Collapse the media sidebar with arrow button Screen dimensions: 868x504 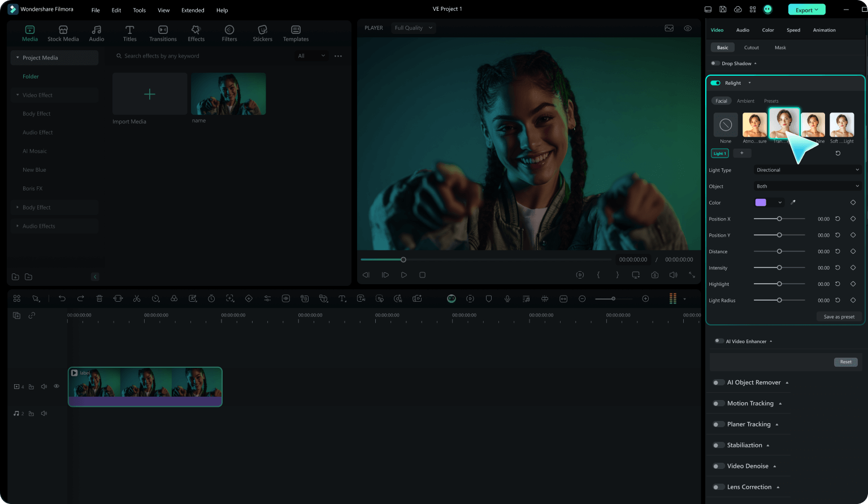click(95, 277)
